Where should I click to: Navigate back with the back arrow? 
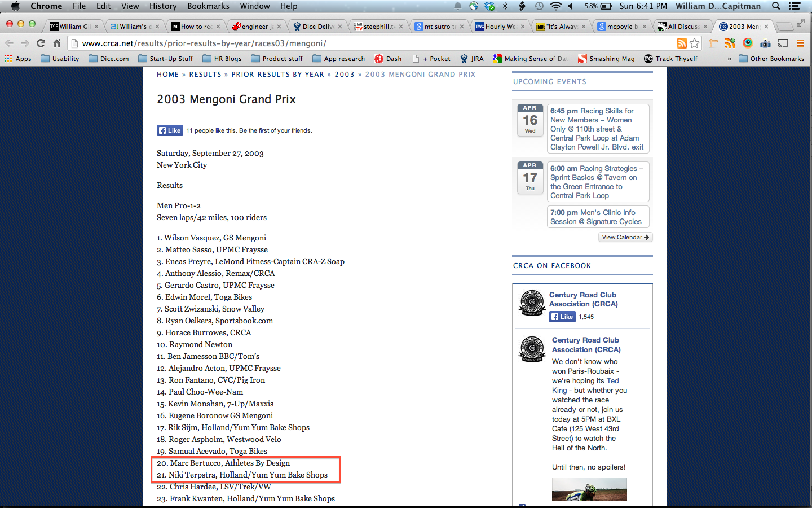(9, 43)
